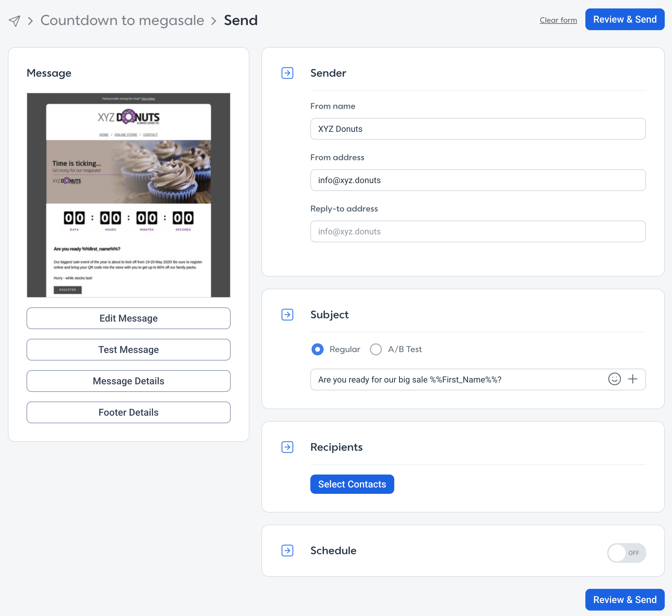Image resolution: width=672 pixels, height=616 pixels.
Task: Click the Message panel heading
Action: [49, 73]
